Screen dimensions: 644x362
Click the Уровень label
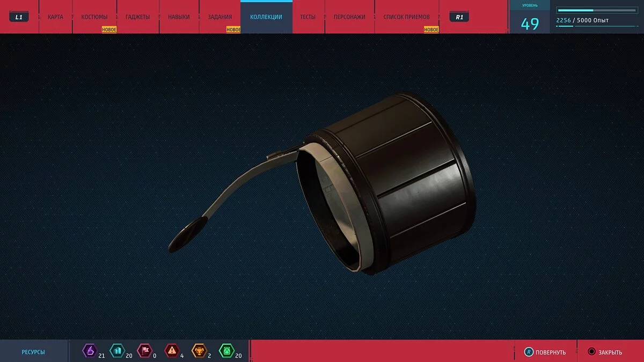(530, 6)
